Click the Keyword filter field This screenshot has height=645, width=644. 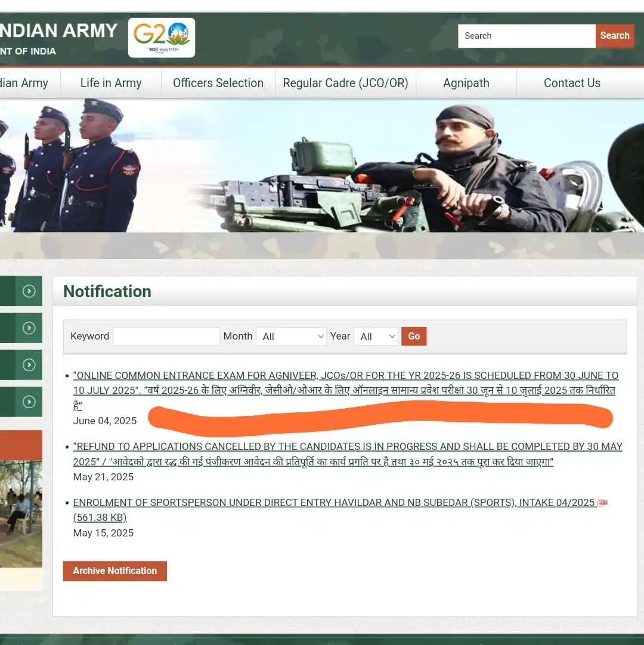[x=166, y=336]
